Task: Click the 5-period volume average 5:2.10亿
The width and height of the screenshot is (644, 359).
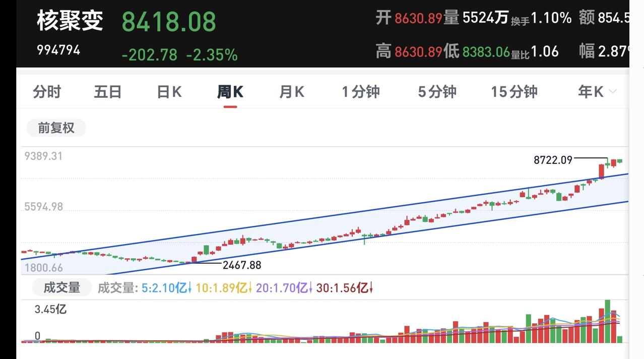Action: (x=166, y=288)
